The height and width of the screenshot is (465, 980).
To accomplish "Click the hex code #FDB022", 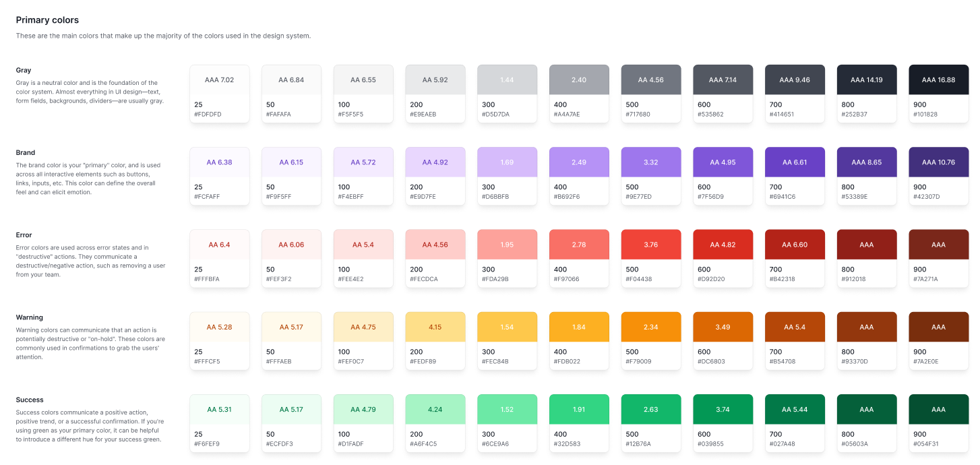I will tap(567, 362).
